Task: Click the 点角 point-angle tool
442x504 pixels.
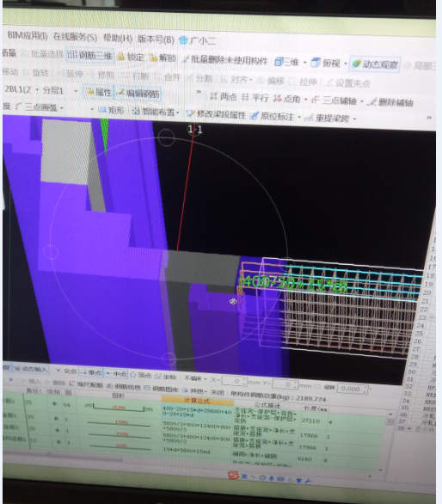Action: click(287, 99)
